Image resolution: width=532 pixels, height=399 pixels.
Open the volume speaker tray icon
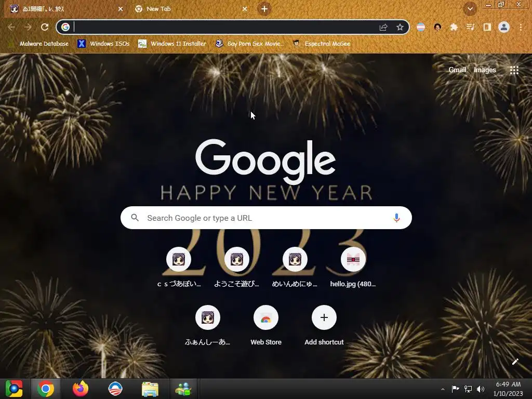(x=481, y=389)
